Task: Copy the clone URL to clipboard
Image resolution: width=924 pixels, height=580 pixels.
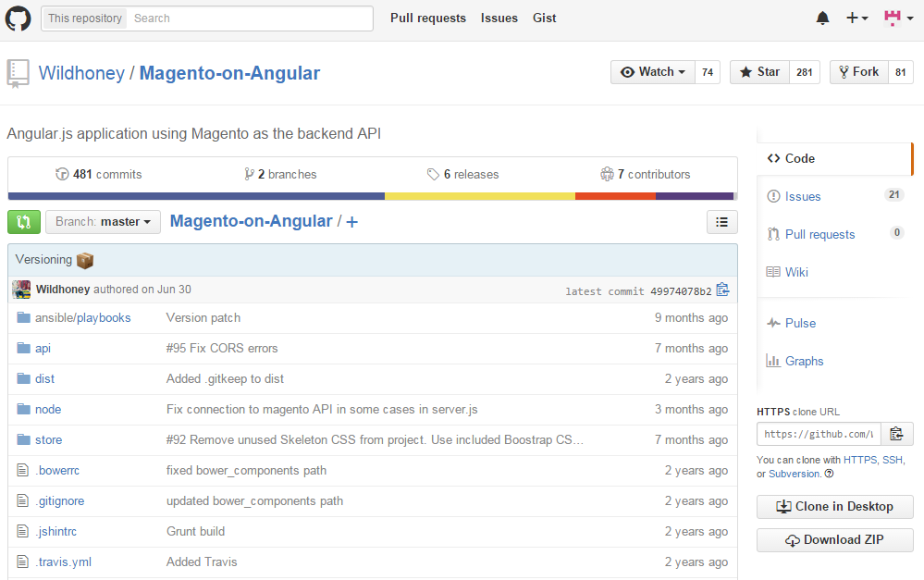Action: [897, 435]
